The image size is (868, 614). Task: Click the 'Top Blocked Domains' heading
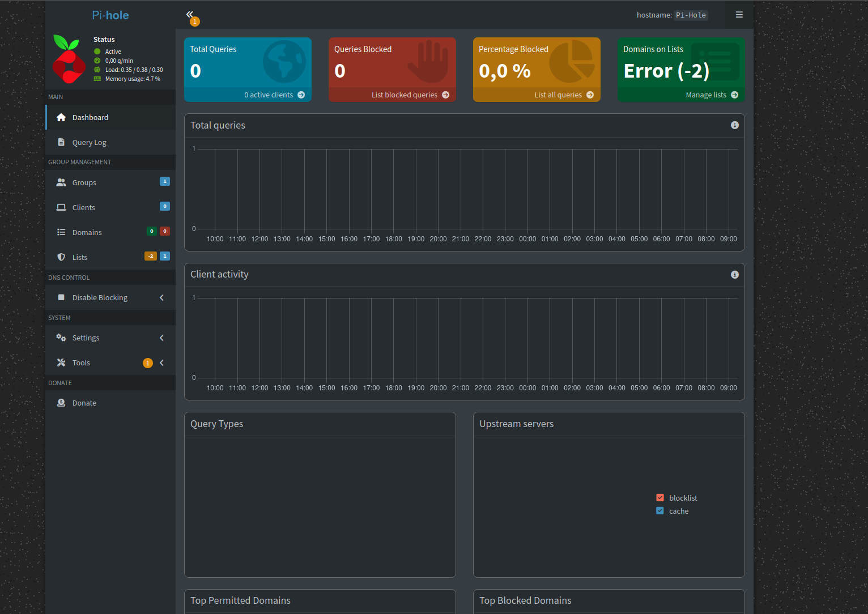click(525, 600)
